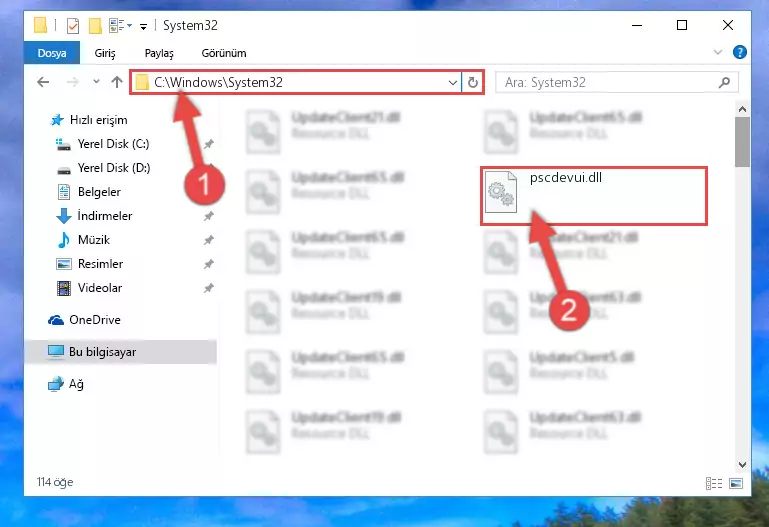Open the recent locations dropdown arrow
This screenshot has height=527, width=769.
96,82
